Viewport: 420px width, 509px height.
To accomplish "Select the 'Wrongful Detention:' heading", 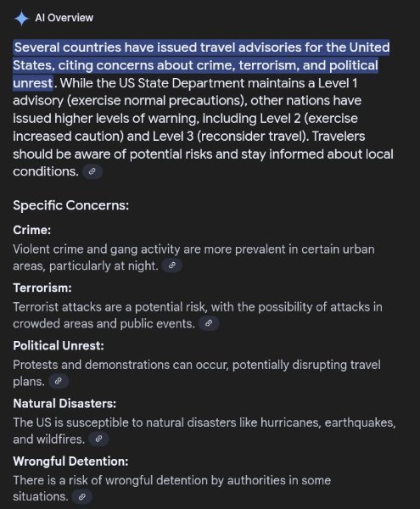I will coord(70,461).
